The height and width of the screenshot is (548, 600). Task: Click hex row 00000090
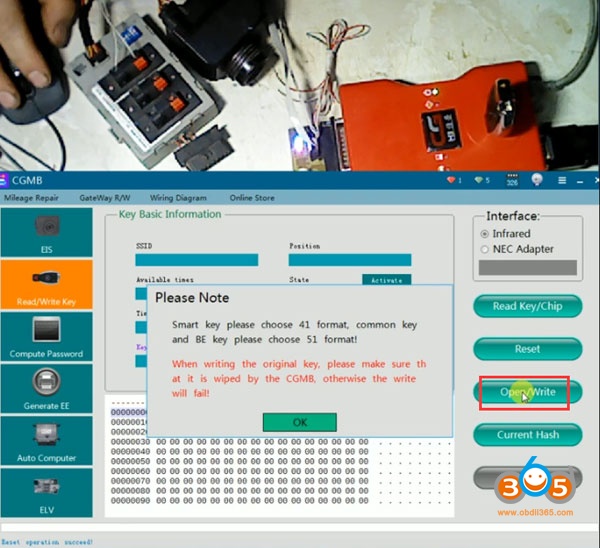pos(282,501)
